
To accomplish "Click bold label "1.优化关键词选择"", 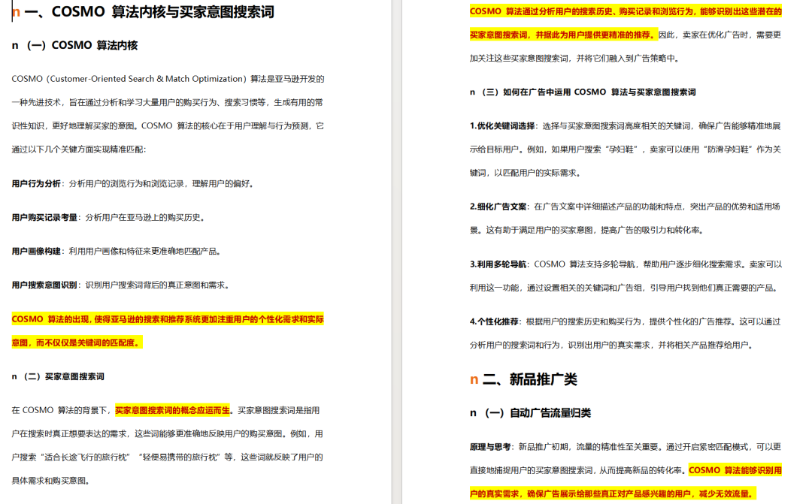I will 501,125.
